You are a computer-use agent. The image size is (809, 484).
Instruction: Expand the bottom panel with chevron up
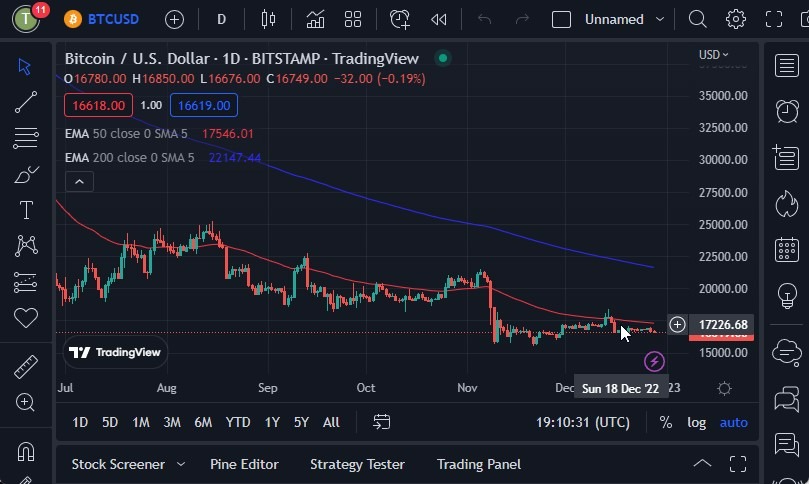702,463
